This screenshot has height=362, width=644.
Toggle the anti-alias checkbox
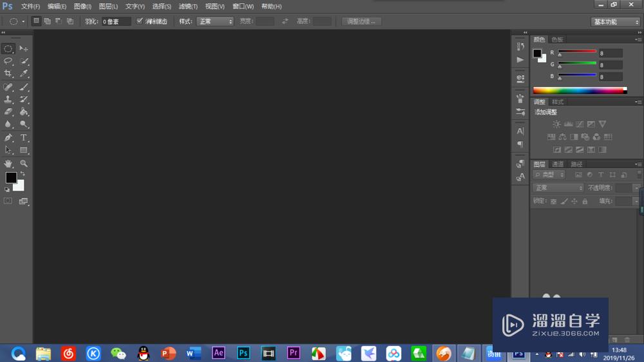[x=140, y=21]
